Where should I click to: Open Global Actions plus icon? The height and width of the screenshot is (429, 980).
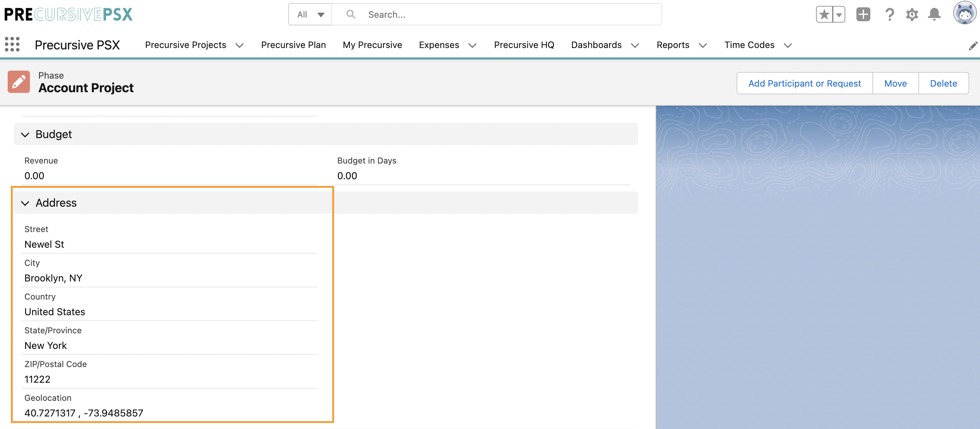pos(863,15)
